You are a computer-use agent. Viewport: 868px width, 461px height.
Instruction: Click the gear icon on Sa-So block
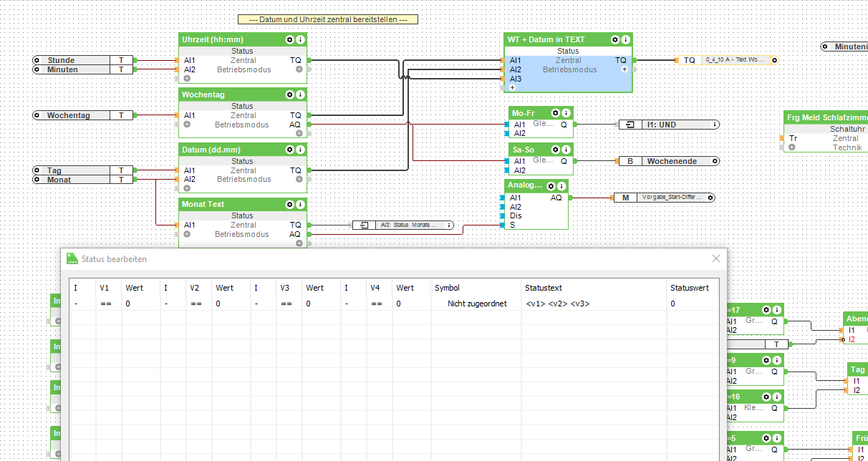tap(555, 150)
